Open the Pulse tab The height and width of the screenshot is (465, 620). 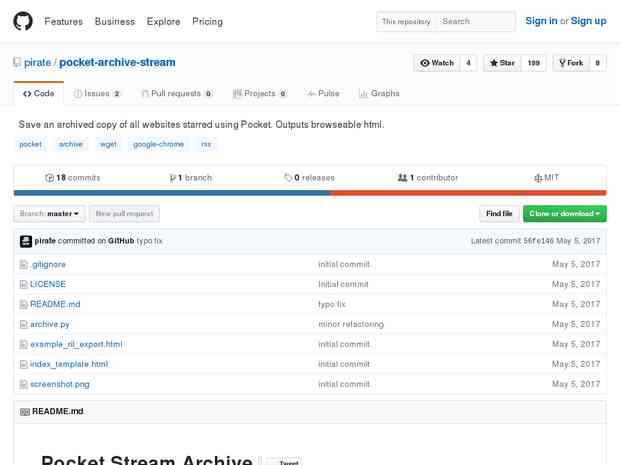[323, 94]
